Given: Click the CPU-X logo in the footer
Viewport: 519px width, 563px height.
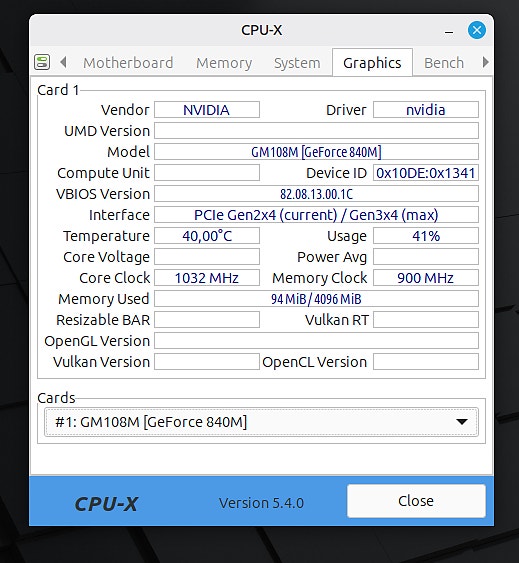Looking at the screenshot, I should [x=106, y=504].
